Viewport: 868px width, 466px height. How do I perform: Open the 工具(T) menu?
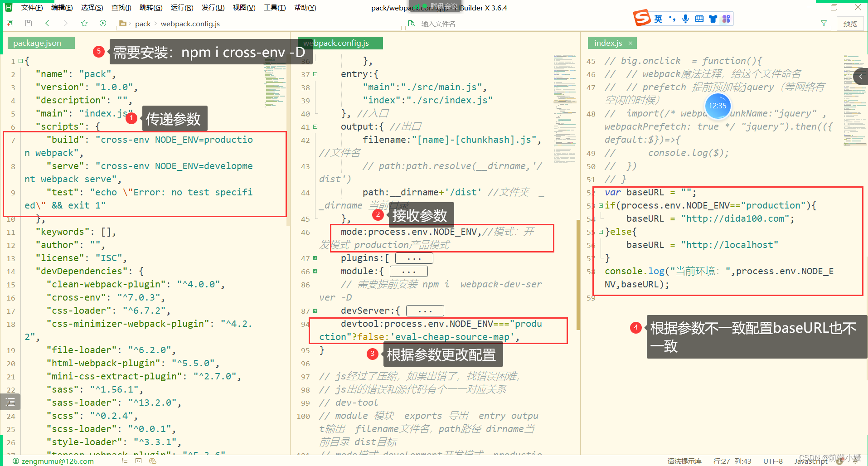275,8
